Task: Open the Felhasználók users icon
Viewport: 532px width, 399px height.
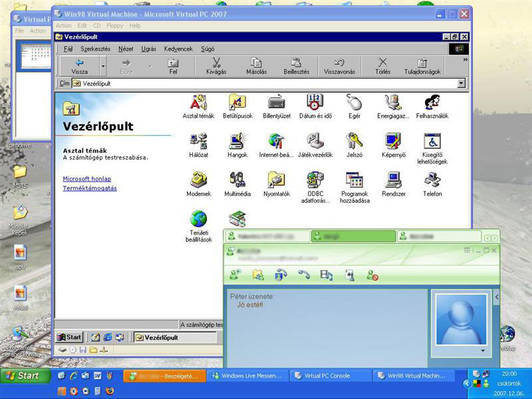Action: (432, 106)
